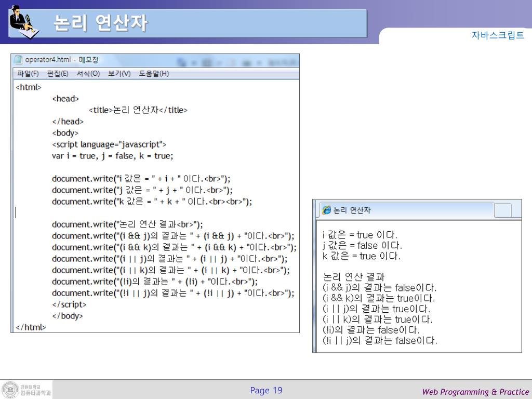Viewport: 532px width, 399px height.
Task: Click the <script language="javascript"> line
Action: click(x=109, y=144)
